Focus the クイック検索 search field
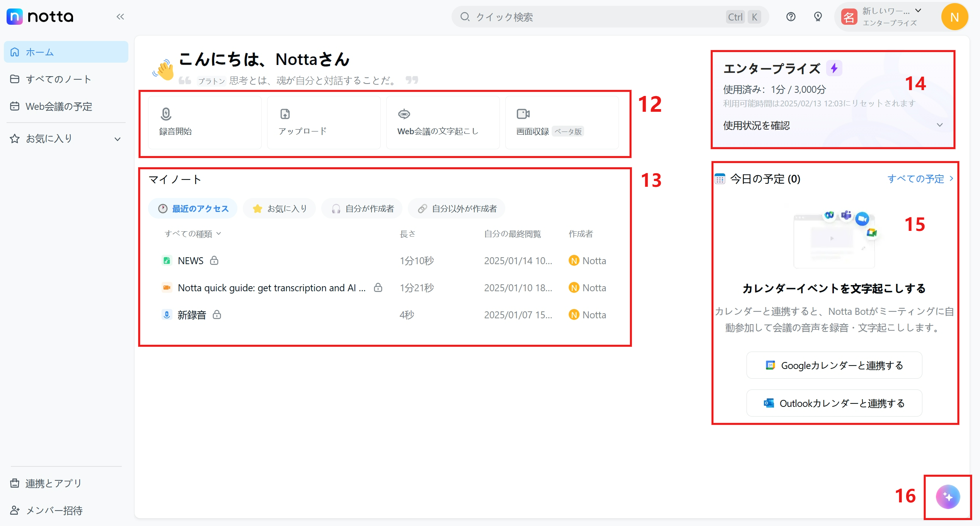This screenshot has height=526, width=980. 610,17
